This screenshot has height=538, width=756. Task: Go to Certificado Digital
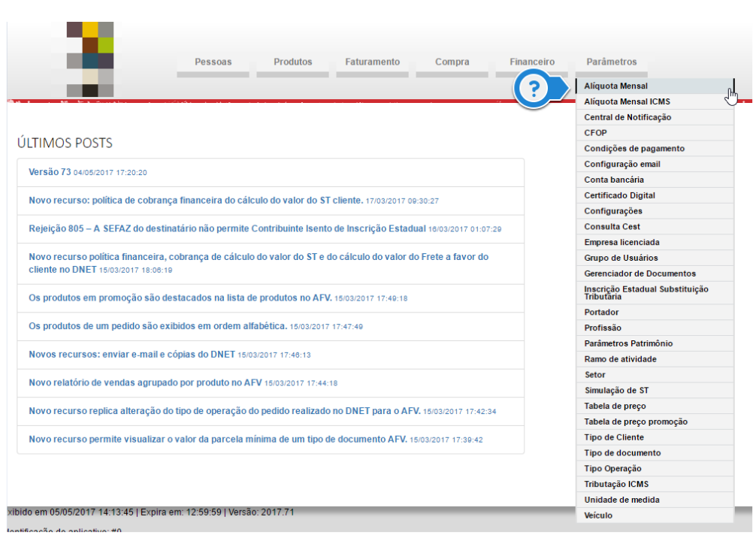point(619,195)
